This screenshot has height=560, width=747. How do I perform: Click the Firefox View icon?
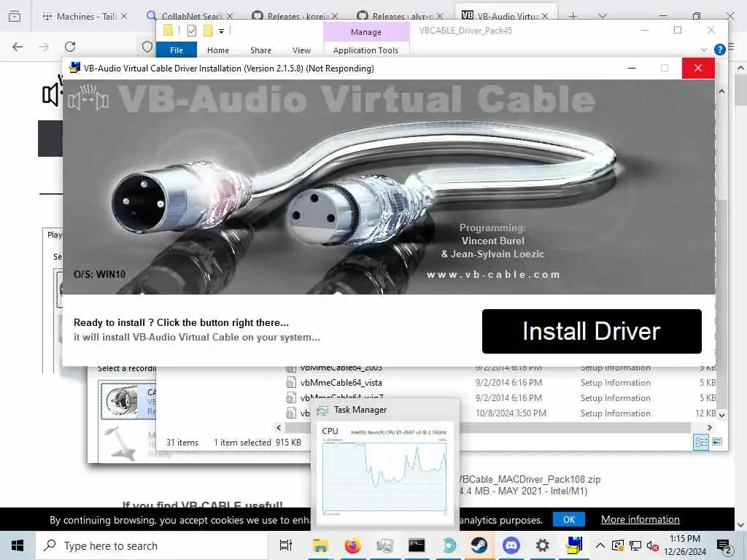pos(15,16)
